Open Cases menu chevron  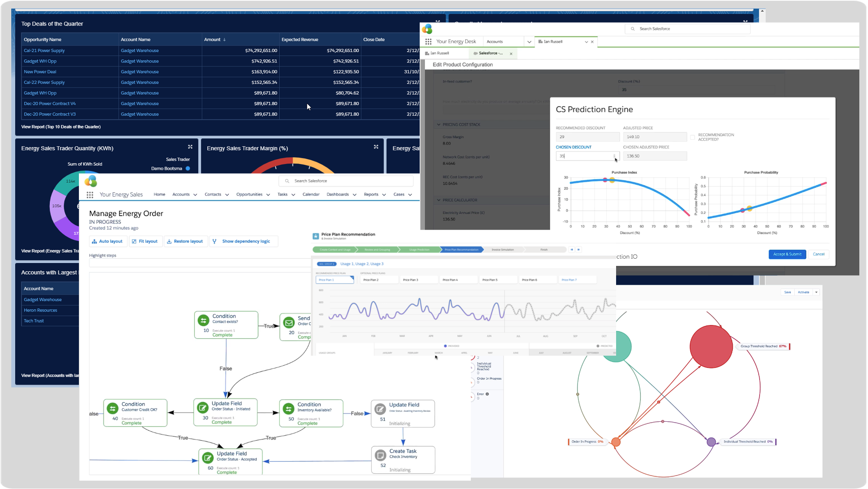coord(410,195)
